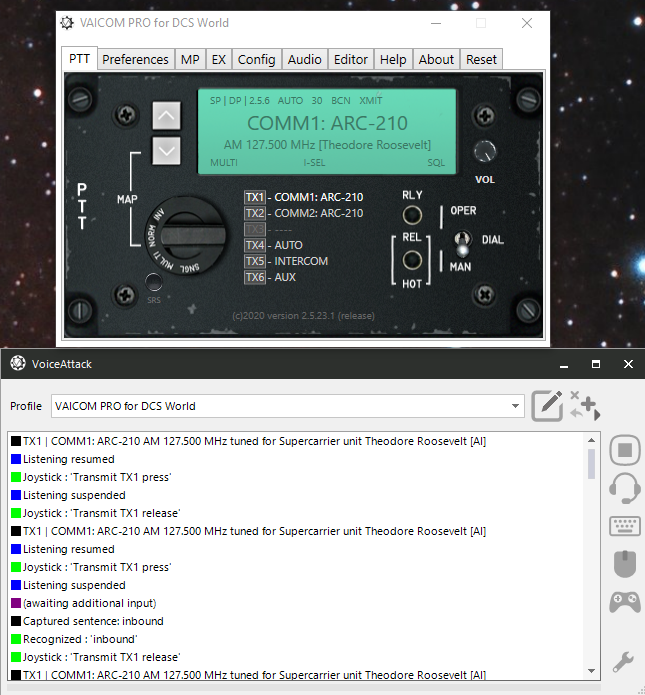Select TX6 AUX channel
The height and width of the screenshot is (695, 645).
[270, 277]
